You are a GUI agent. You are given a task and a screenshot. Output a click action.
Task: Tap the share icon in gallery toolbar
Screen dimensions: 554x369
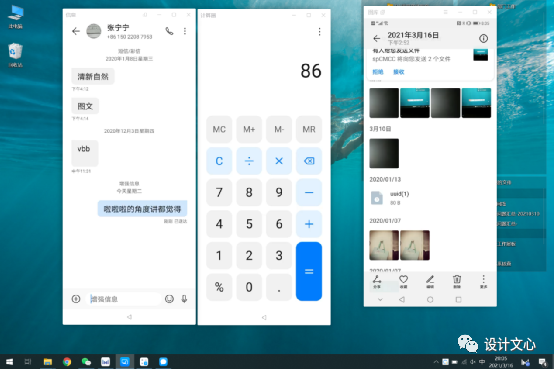377,281
